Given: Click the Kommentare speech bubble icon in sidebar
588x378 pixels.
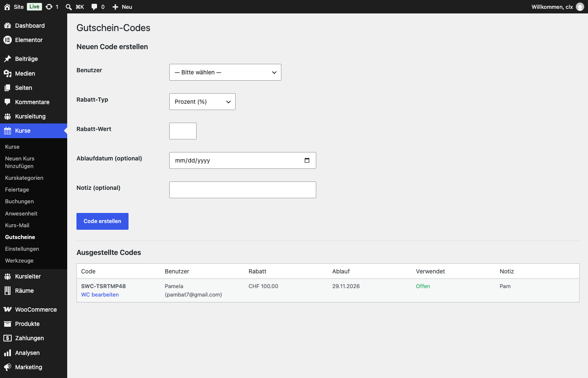Looking at the screenshot, I should (x=8, y=102).
